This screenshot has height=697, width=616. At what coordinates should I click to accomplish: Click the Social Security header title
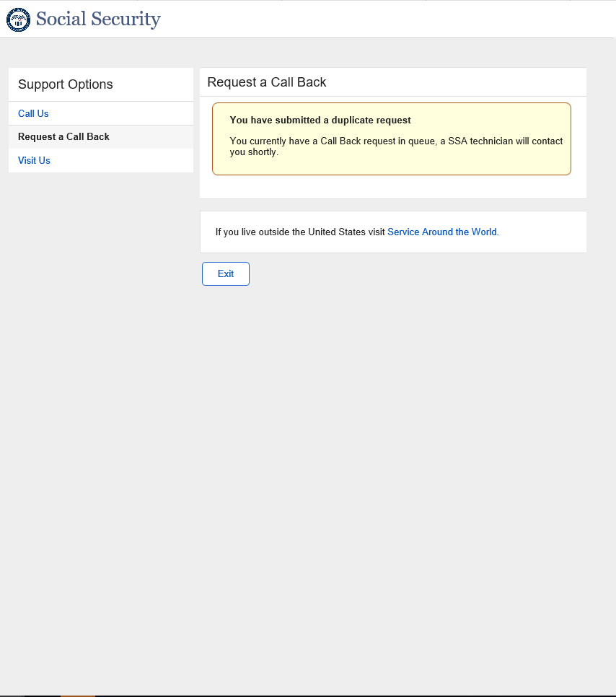(x=98, y=19)
